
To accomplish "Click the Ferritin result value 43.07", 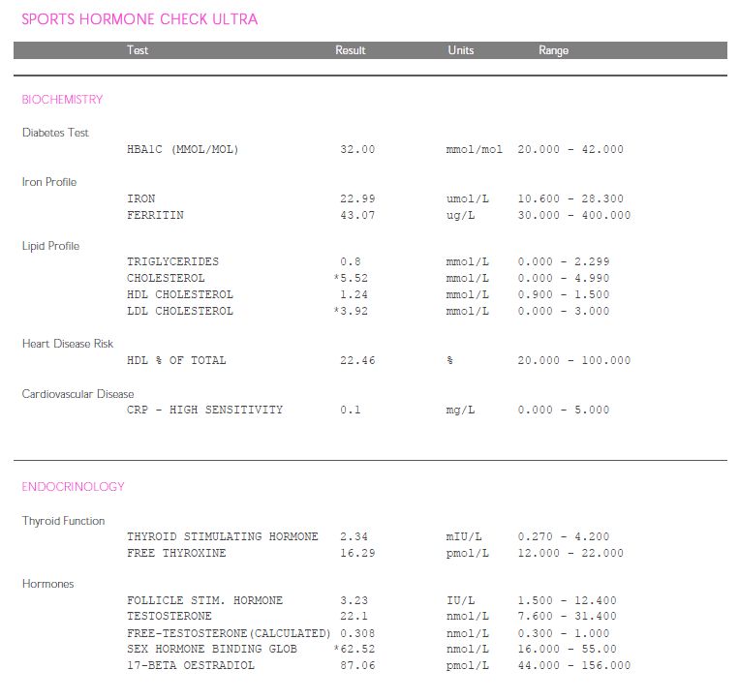I will click(x=357, y=215).
